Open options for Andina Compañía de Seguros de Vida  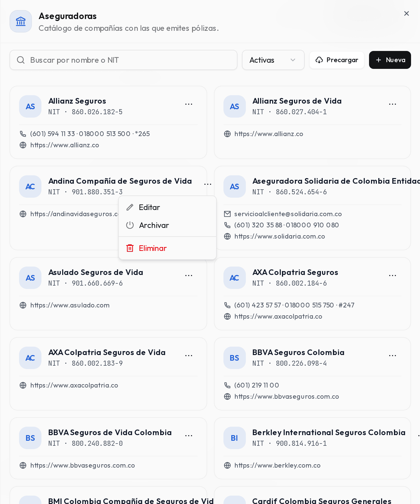pyautogui.click(x=208, y=184)
